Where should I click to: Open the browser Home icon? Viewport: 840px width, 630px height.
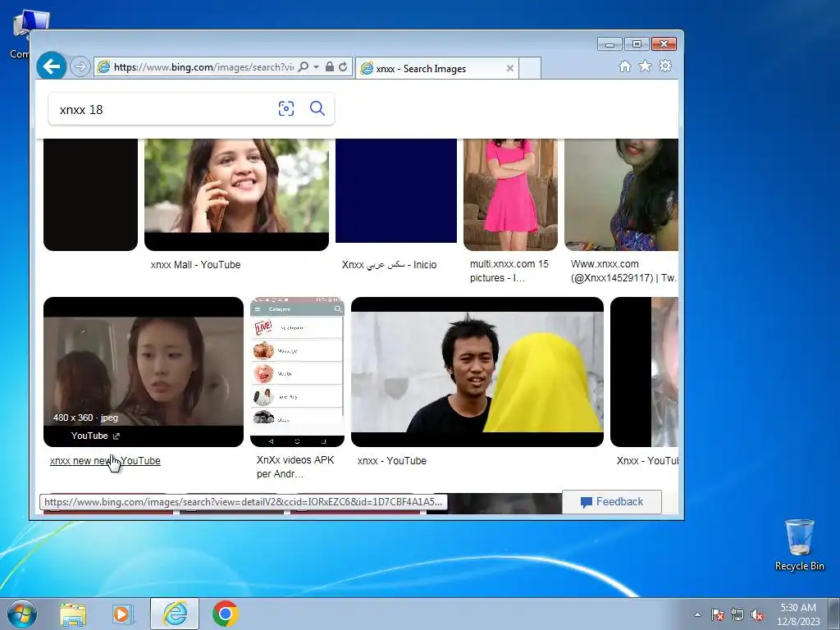tap(624, 66)
